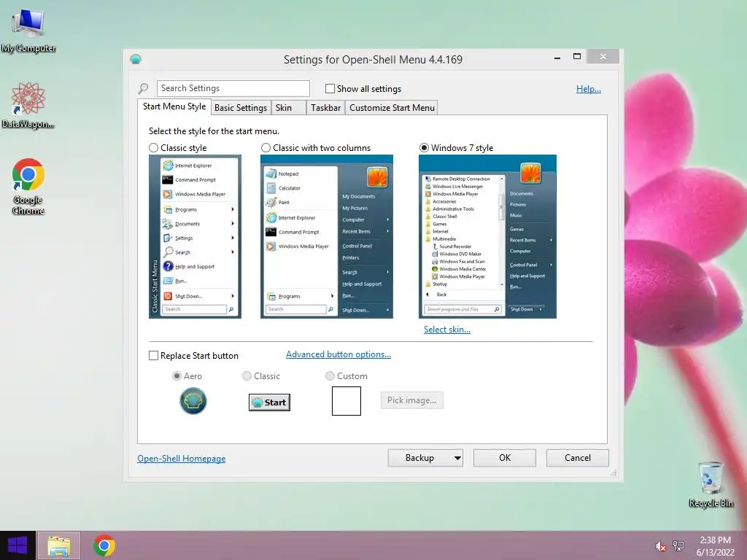Image resolution: width=747 pixels, height=560 pixels.
Task: Click the network tray icon
Action: [x=678, y=546]
